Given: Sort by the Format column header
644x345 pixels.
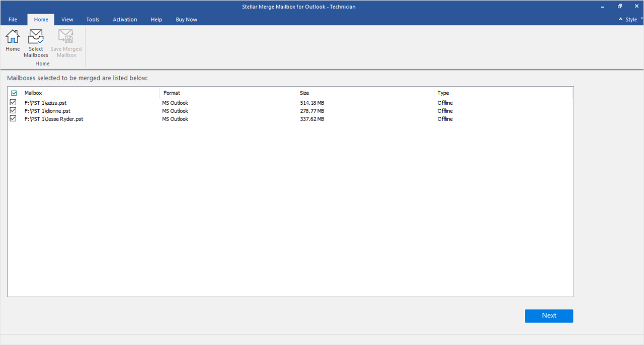Looking at the screenshot, I should click(x=228, y=93).
